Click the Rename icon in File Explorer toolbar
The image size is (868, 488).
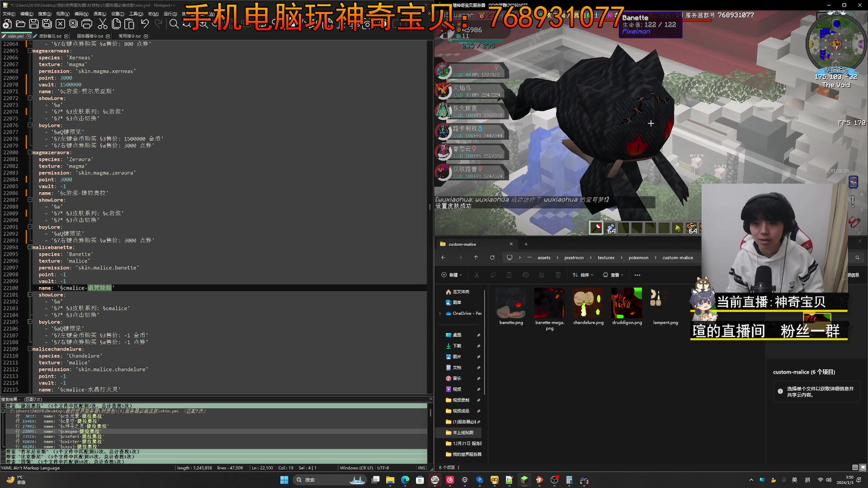[x=525, y=275]
